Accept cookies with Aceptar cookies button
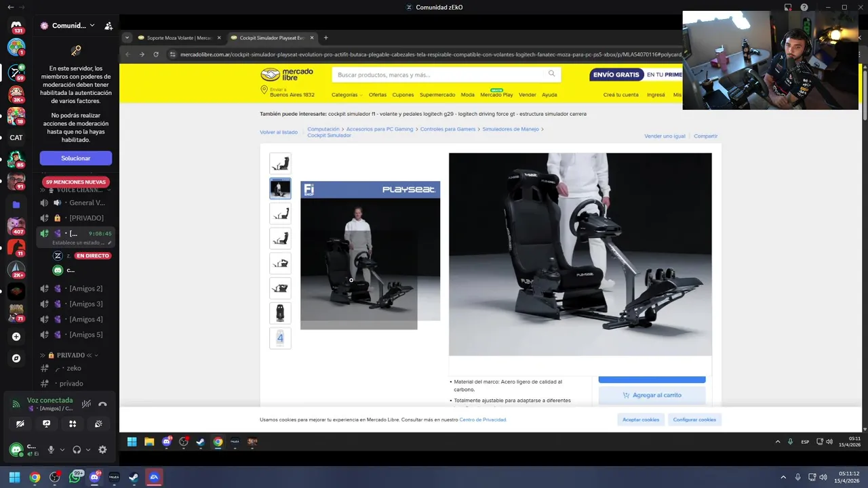Viewport: 868px width, 488px height. 641,420
